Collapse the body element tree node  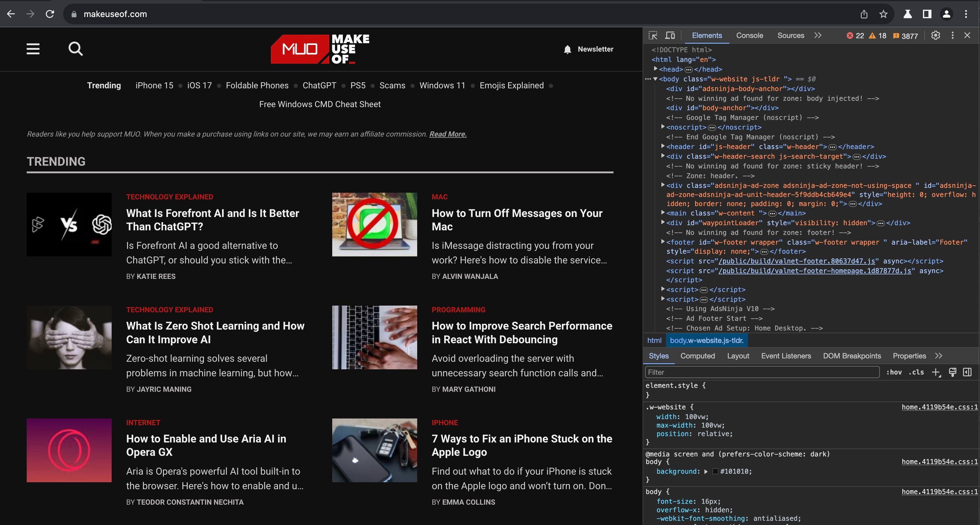pyautogui.click(x=655, y=79)
